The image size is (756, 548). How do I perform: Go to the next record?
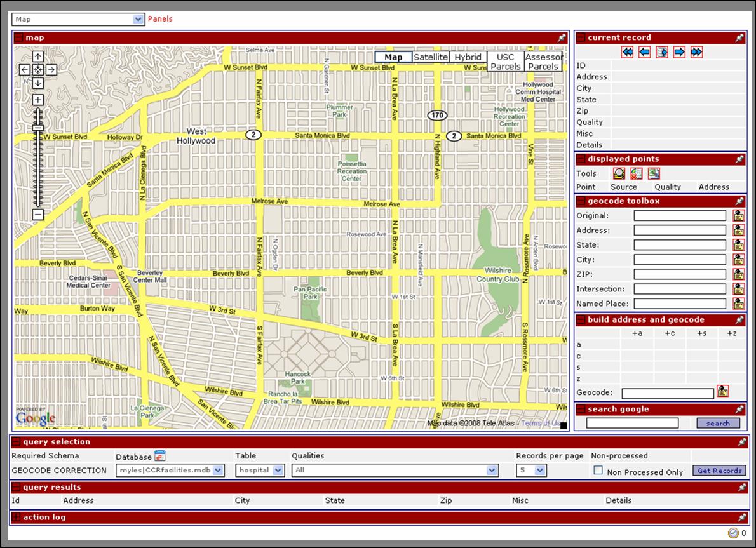[679, 52]
